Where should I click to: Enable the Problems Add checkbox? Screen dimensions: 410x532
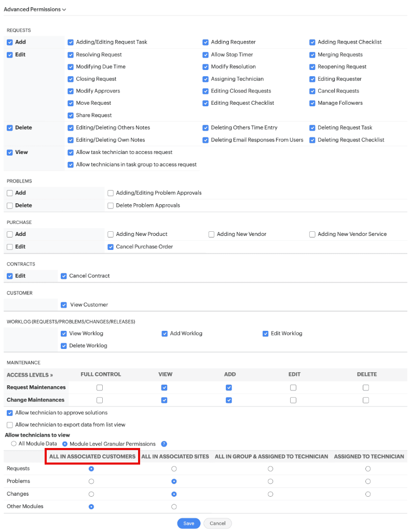pos(10,193)
